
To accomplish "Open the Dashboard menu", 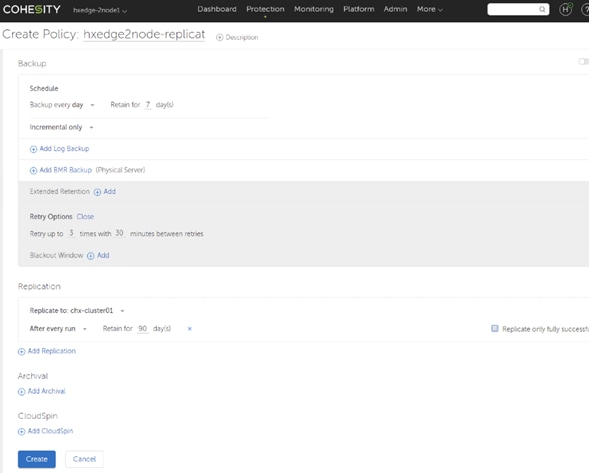I will 217,9.
